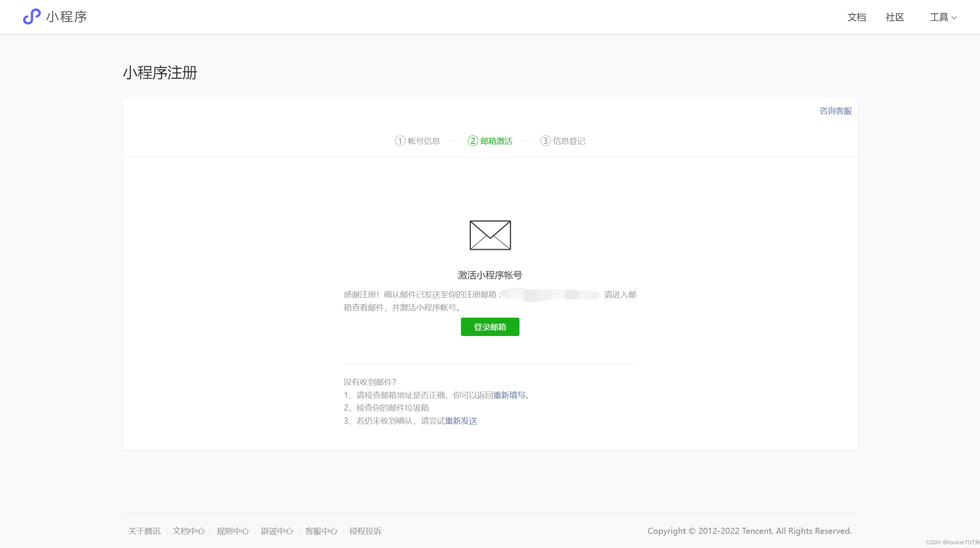Click the Tencent copyright notice text
The image size is (980, 548).
tap(750, 531)
